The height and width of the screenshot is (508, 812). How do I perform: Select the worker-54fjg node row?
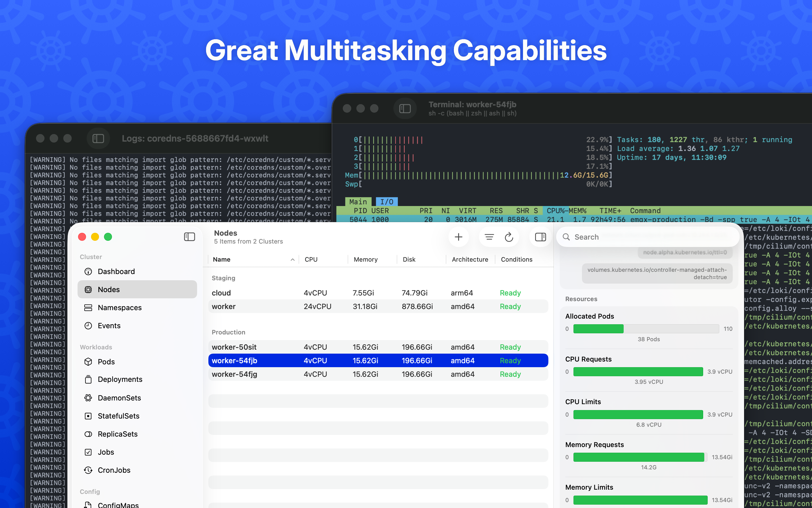pos(378,374)
